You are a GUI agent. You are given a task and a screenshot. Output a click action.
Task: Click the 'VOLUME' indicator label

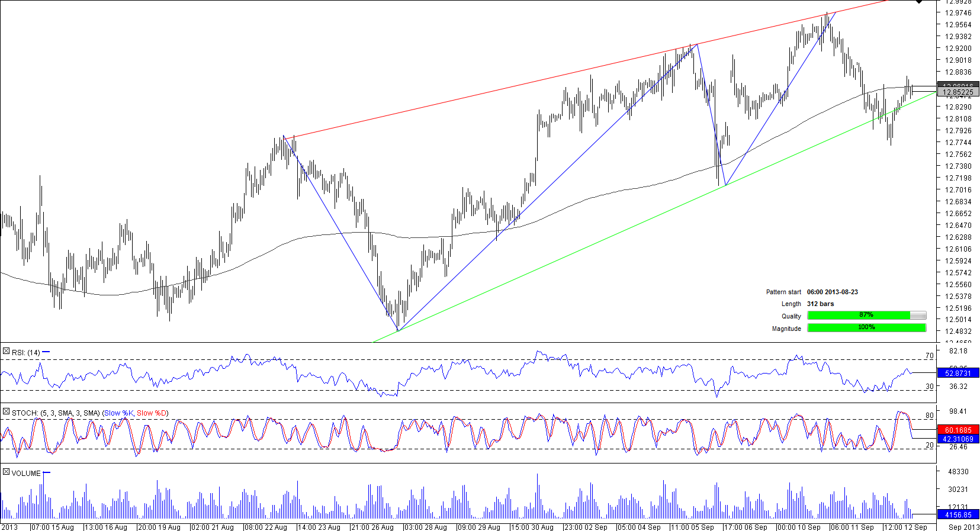point(26,474)
